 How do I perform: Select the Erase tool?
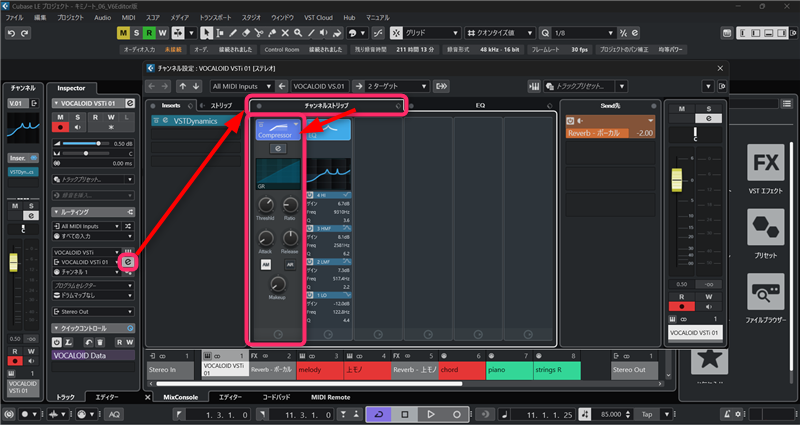246,33
